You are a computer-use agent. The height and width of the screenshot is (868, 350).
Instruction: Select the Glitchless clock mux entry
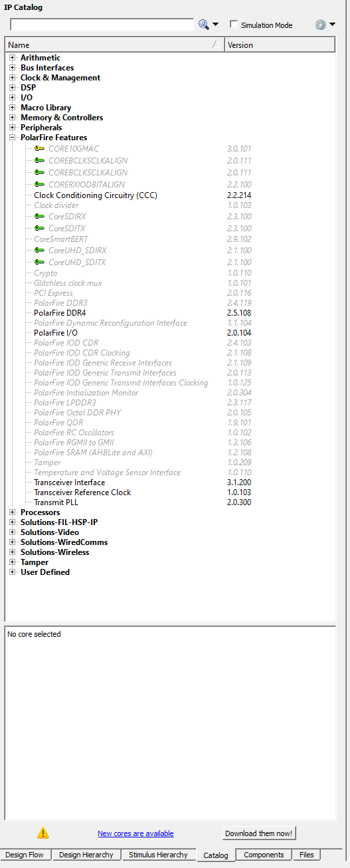pyautogui.click(x=68, y=283)
